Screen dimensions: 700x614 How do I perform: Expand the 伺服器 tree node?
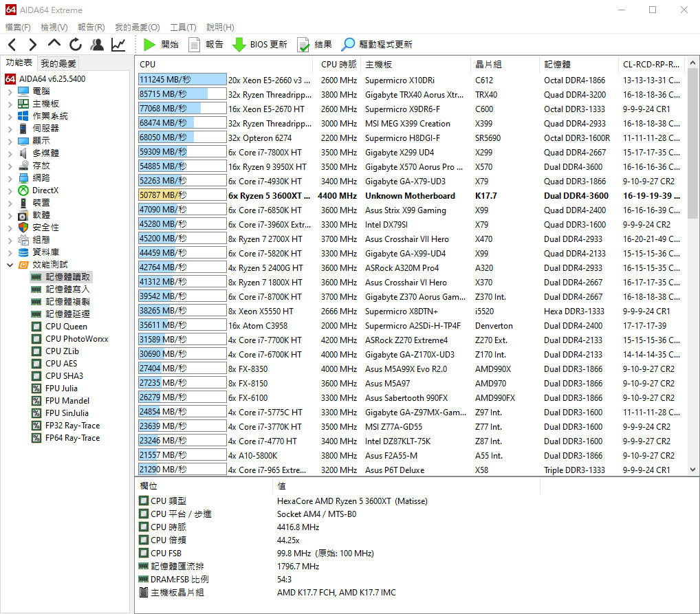click(x=10, y=129)
